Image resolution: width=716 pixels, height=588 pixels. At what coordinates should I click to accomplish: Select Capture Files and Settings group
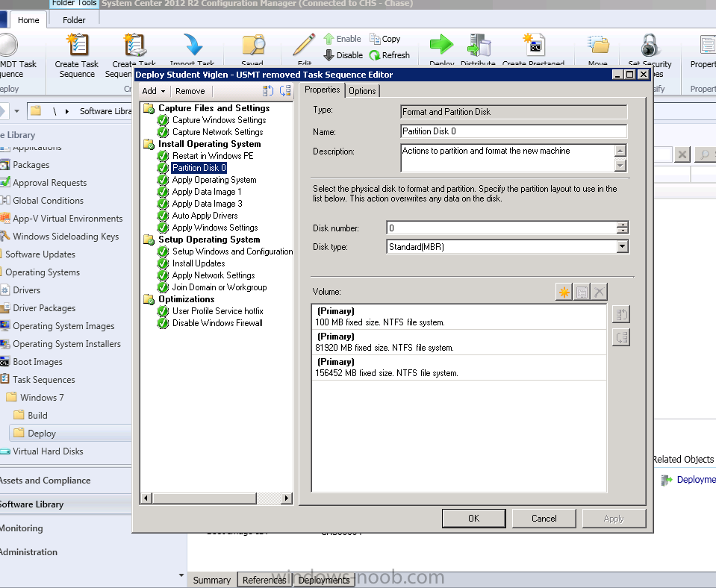click(214, 108)
